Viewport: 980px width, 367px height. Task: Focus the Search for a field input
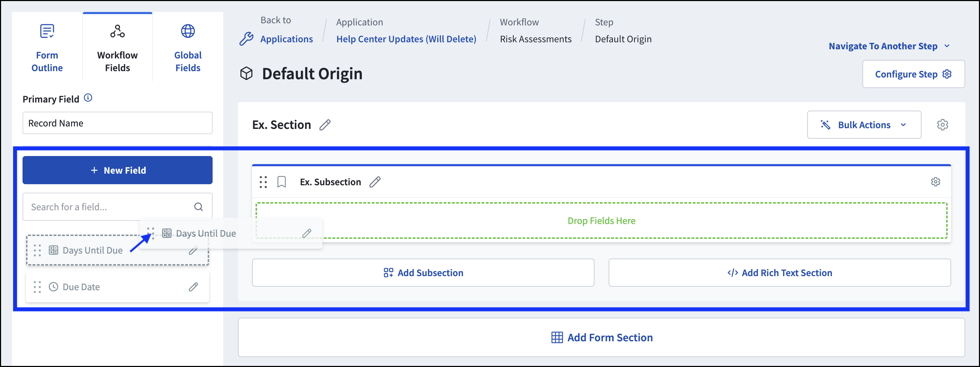click(118, 207)
